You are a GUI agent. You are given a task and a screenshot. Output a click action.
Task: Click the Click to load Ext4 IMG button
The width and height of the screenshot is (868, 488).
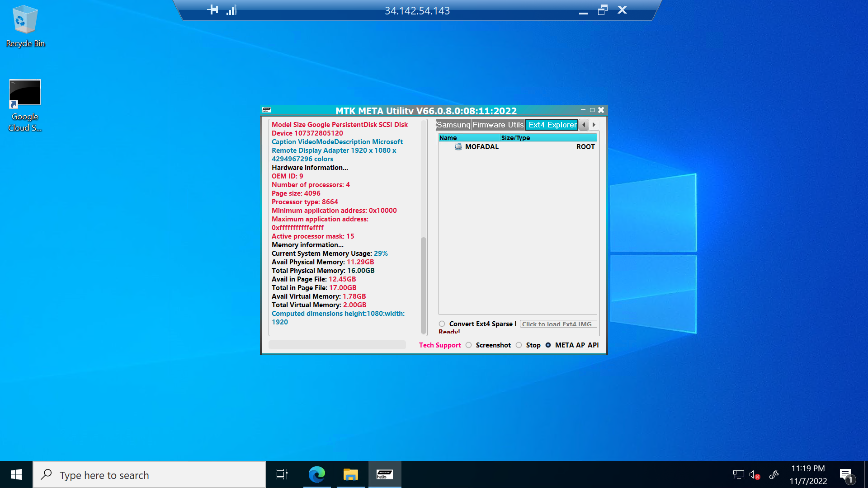click(x=558, y=324)
